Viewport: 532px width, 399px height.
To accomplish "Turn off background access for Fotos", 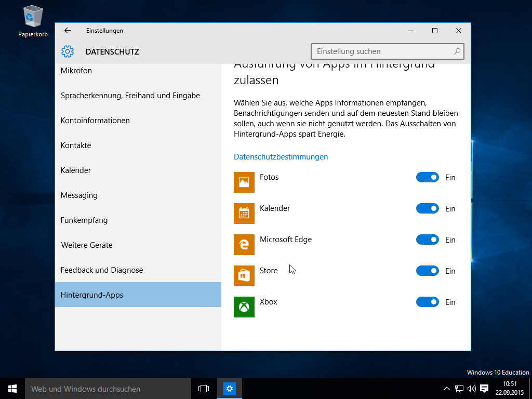I will [x=428, y=178].
